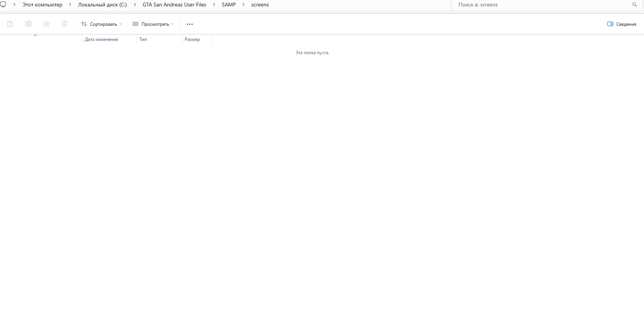This screenshot has height=333, width=644.
Task: Go to Локальный диск (C:) breadcrumb
Action: click(102, 5)
